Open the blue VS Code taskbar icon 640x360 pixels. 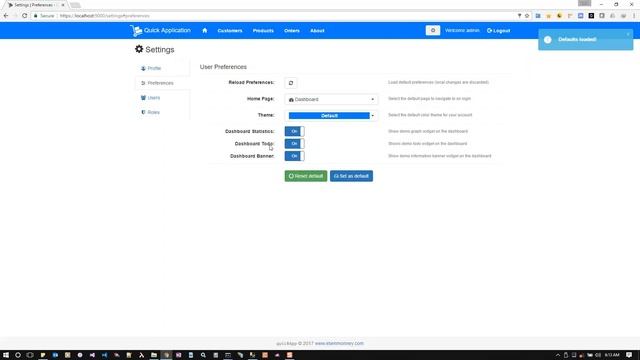click(104, 355)
